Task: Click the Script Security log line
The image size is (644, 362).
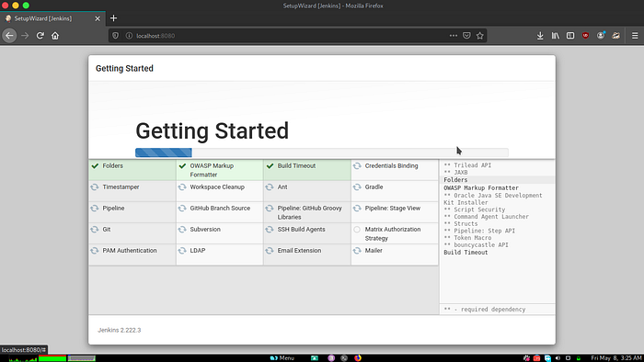Action: (x=475, y=209)
